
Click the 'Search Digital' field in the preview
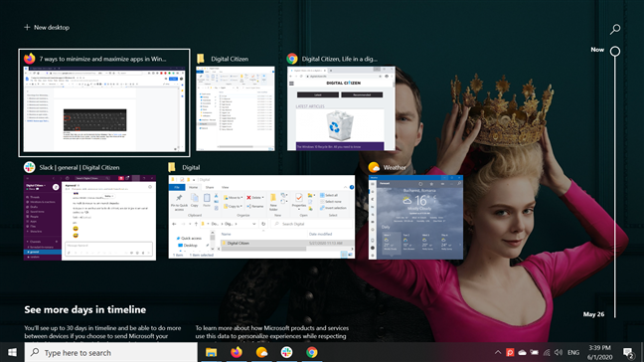(x=312, y=224)
